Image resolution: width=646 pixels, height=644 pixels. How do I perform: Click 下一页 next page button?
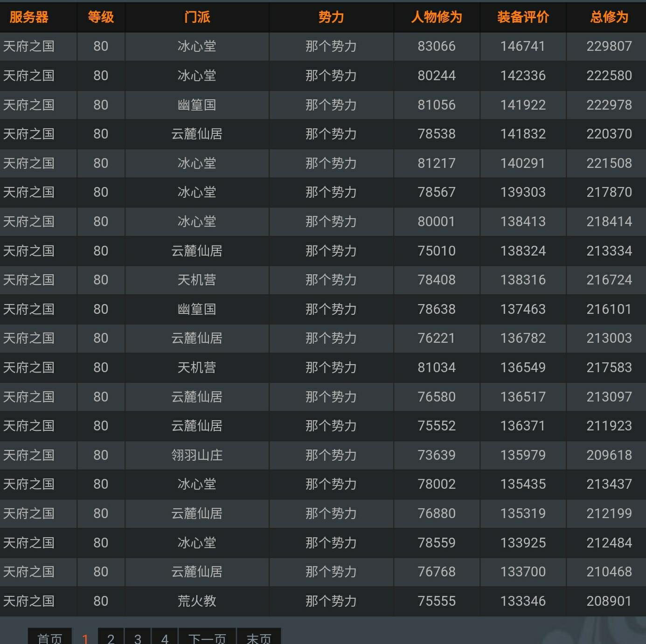[207, 637]
